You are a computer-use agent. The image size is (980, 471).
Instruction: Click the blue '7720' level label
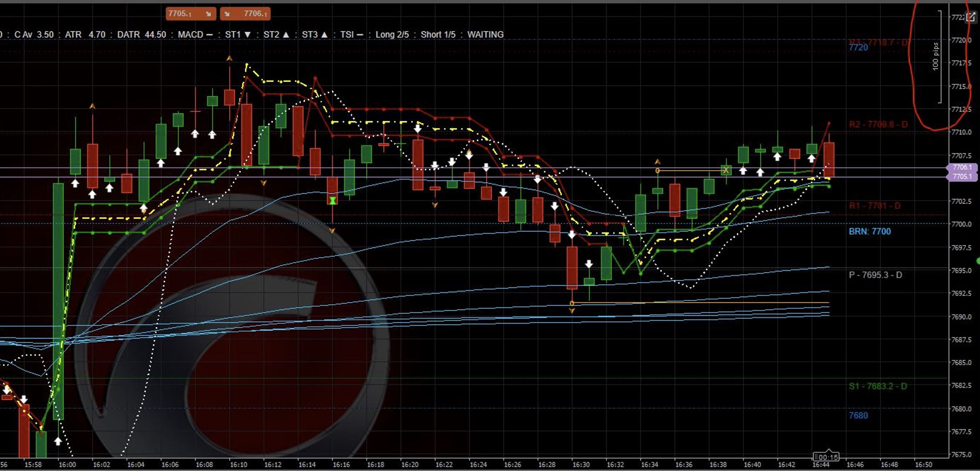point(858,48)
